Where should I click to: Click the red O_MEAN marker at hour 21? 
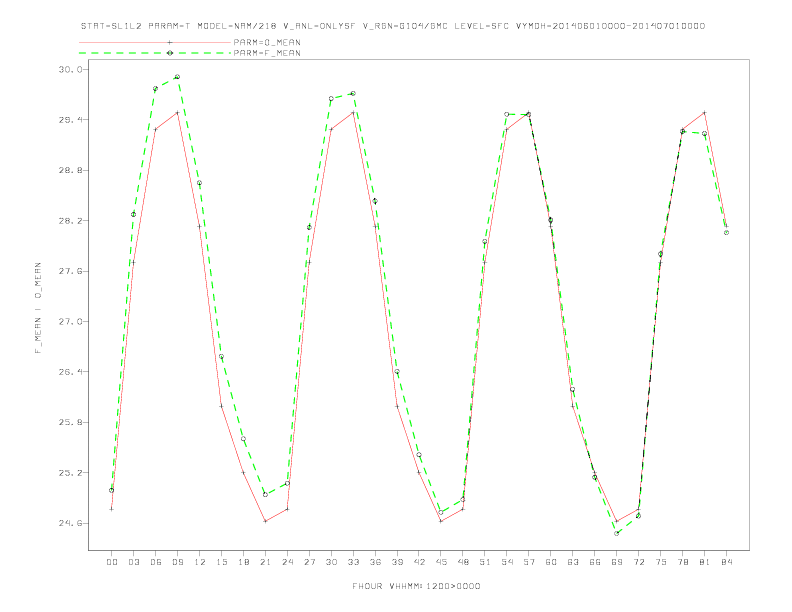(265, 521)
